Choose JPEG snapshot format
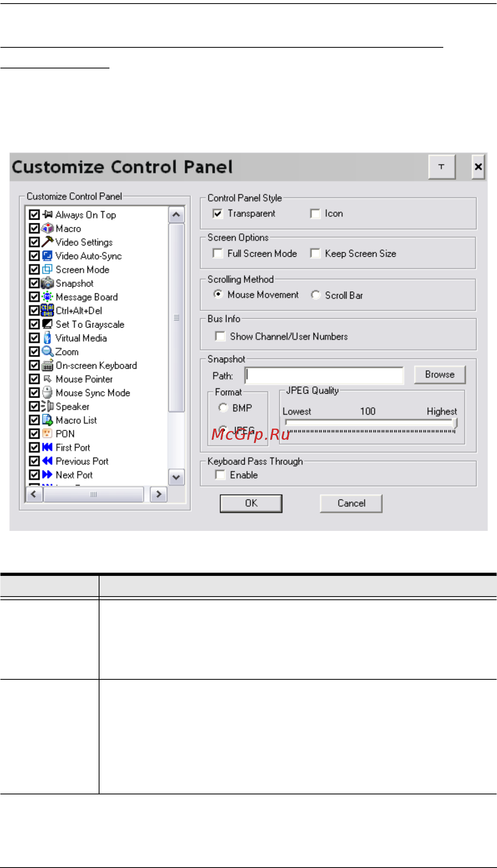 (223, 430)
